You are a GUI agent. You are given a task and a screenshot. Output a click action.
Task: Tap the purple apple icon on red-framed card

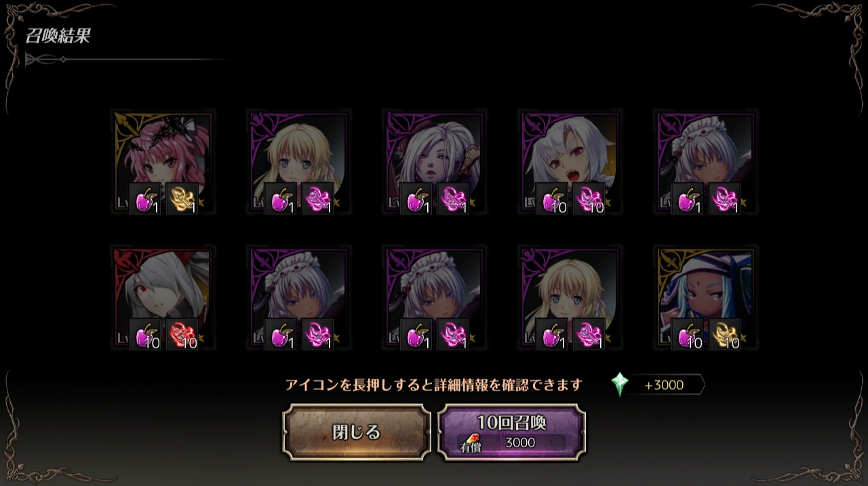coord(145,334)
